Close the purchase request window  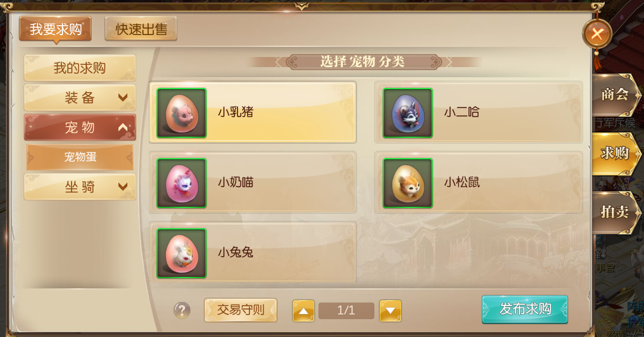[597, 34]
